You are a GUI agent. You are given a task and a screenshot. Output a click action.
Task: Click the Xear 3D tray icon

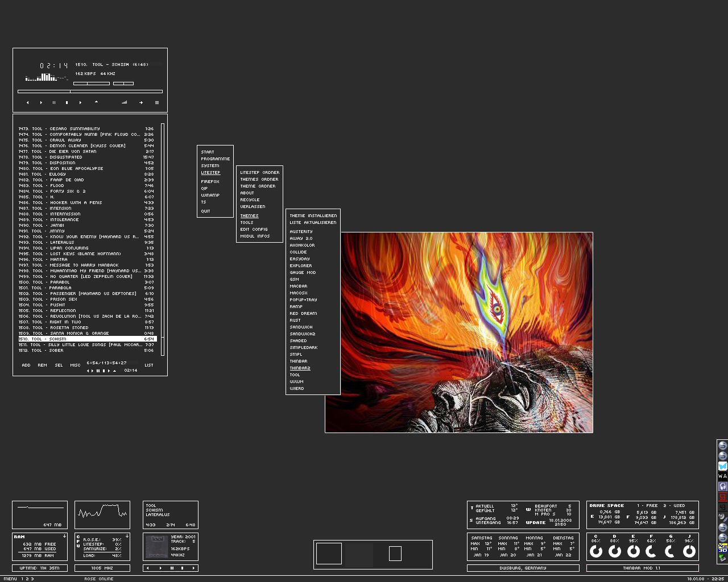[x=722, y=548]
